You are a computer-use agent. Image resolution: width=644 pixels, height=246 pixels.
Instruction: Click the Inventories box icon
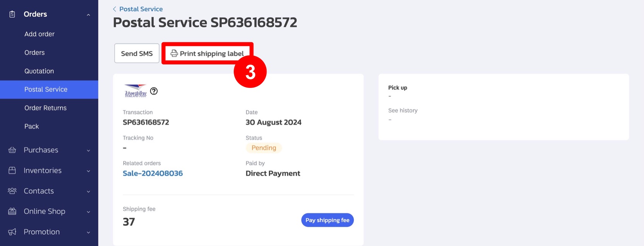[12, 170]
